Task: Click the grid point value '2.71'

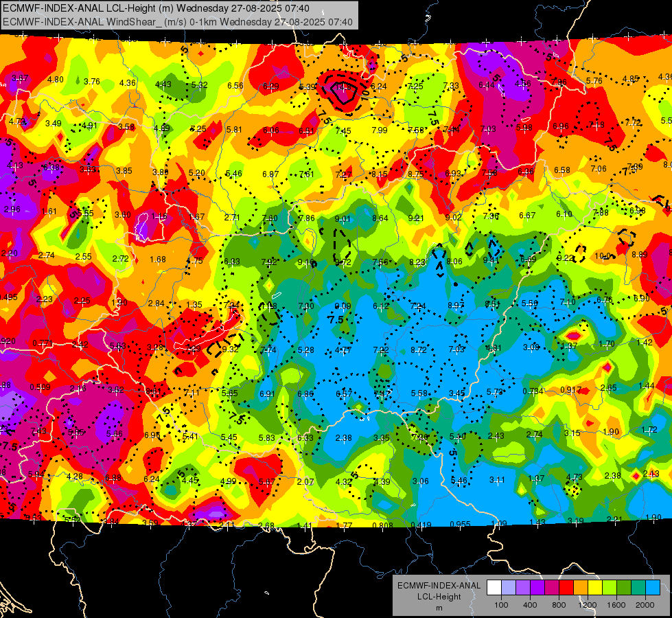Action: point(232,217)
